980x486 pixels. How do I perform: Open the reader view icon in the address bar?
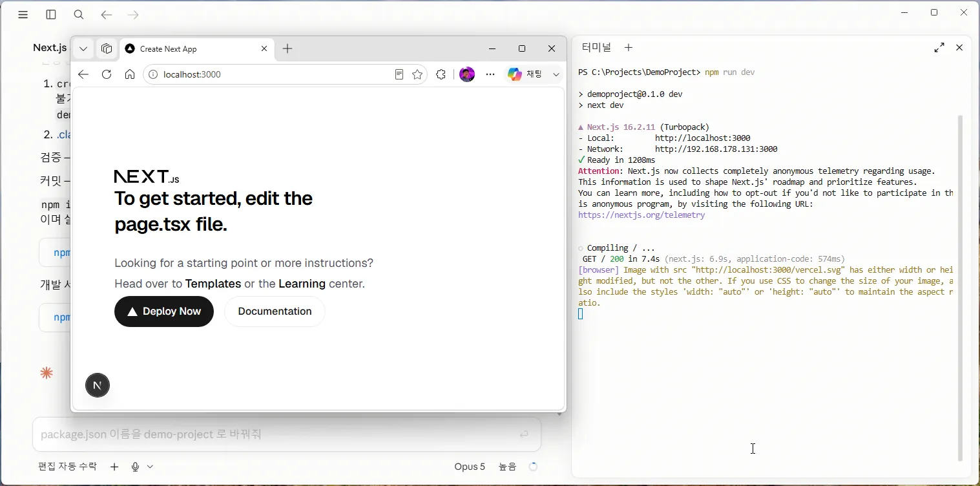399,74
